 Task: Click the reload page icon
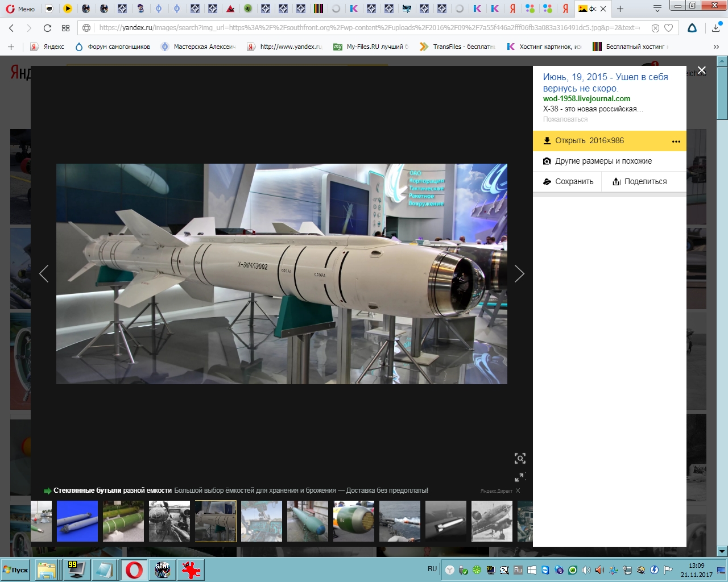[x=47, y=28]
